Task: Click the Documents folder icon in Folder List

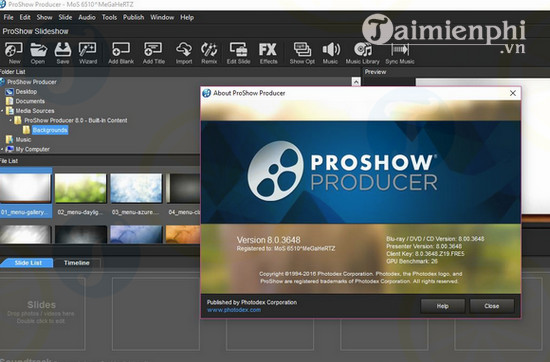Action: [9, 101]
